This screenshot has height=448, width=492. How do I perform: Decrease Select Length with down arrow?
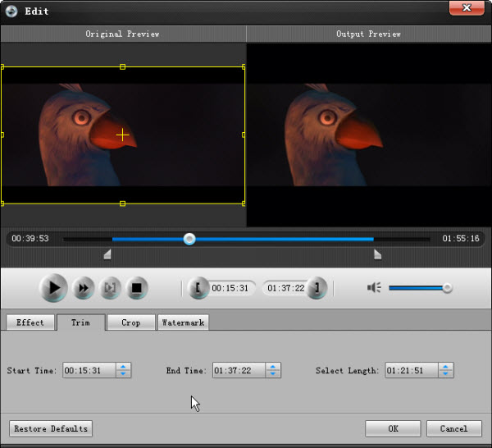coord(445,374)
